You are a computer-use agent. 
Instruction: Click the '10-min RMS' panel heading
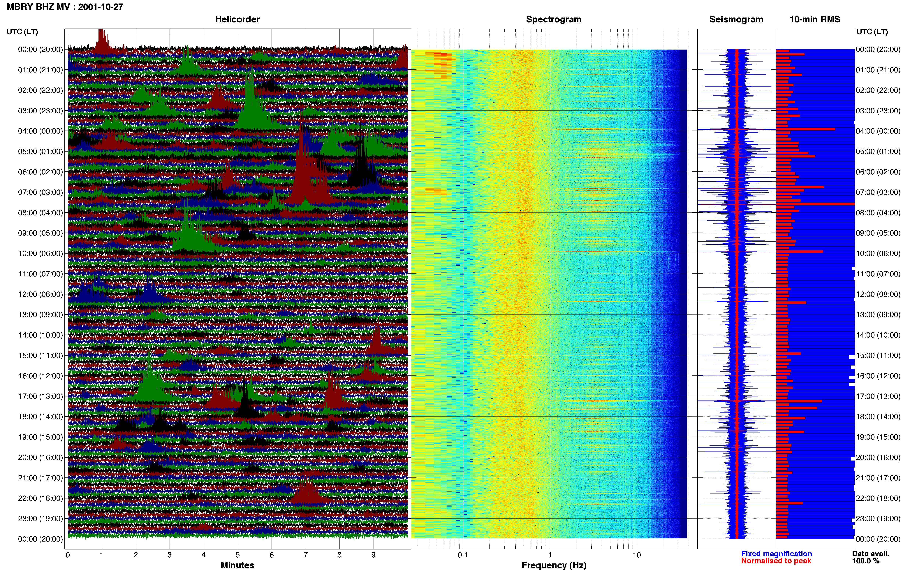(x=815, y=20)
